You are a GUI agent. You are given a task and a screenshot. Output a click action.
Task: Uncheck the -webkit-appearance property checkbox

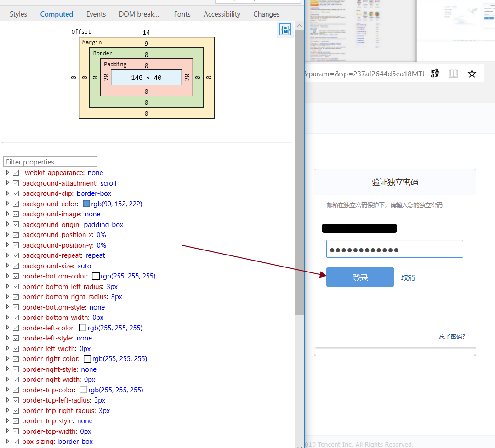(x=16, y=173)
